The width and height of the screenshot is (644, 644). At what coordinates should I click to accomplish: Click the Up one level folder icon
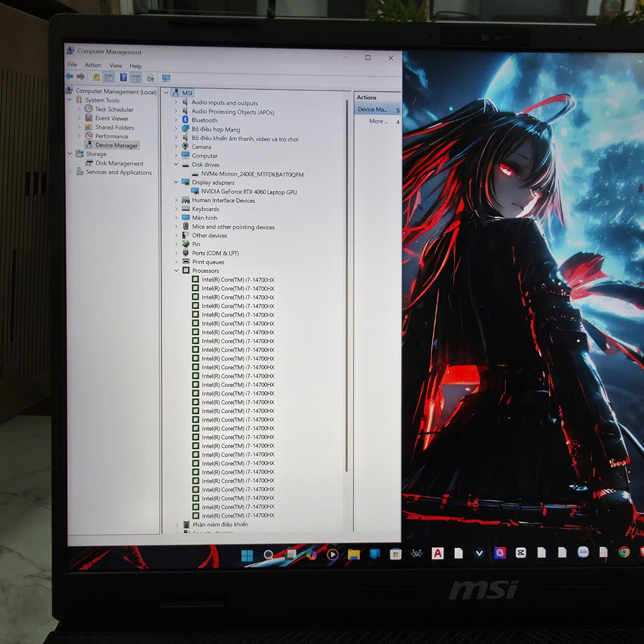point(96,77)
